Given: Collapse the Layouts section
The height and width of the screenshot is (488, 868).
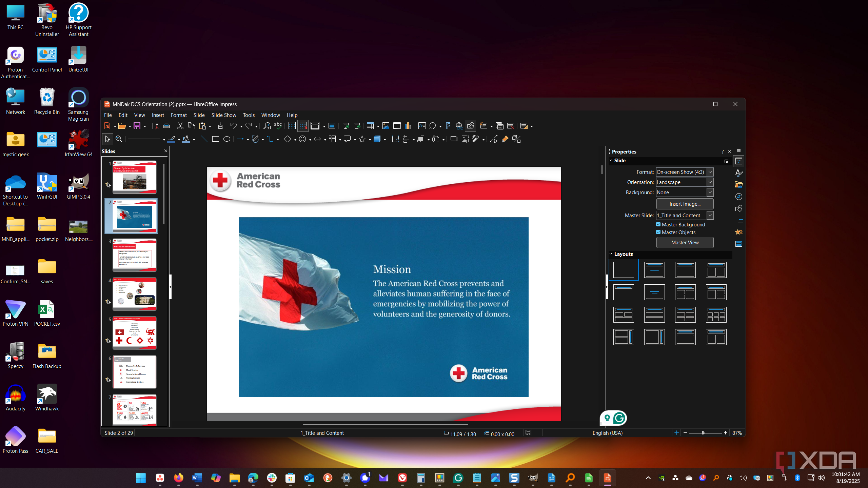Looking at the screenshot, I should pyautogui.click(x=611, y=254).
